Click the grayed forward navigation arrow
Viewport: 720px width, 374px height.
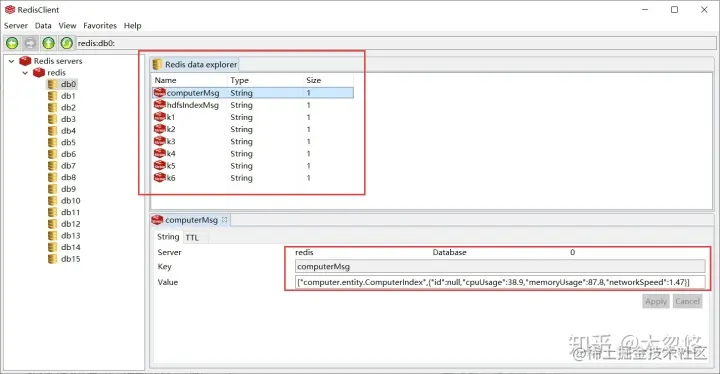30,43
